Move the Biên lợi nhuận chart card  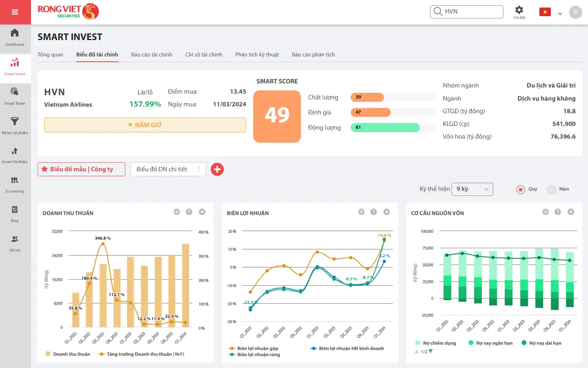[x=361, y=212]
